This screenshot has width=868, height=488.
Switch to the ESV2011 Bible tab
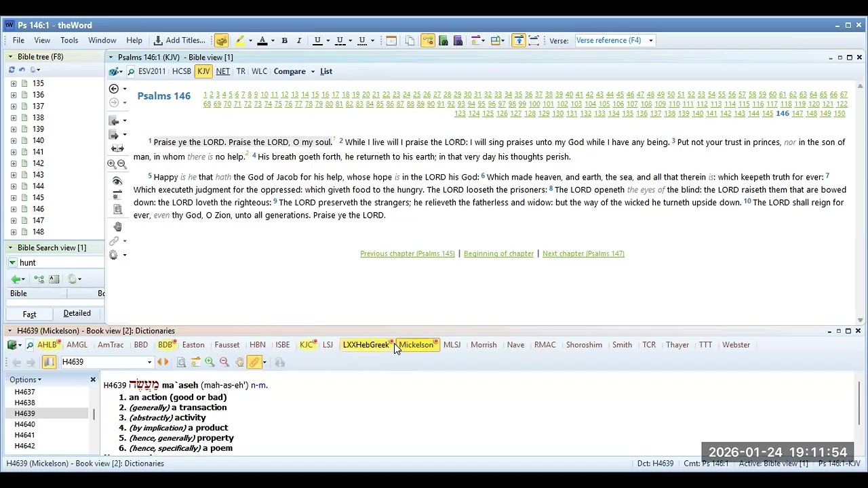152,71
